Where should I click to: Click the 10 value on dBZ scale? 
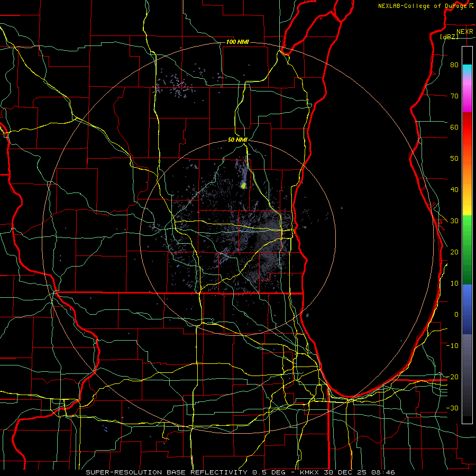click(x=454, y=283)
